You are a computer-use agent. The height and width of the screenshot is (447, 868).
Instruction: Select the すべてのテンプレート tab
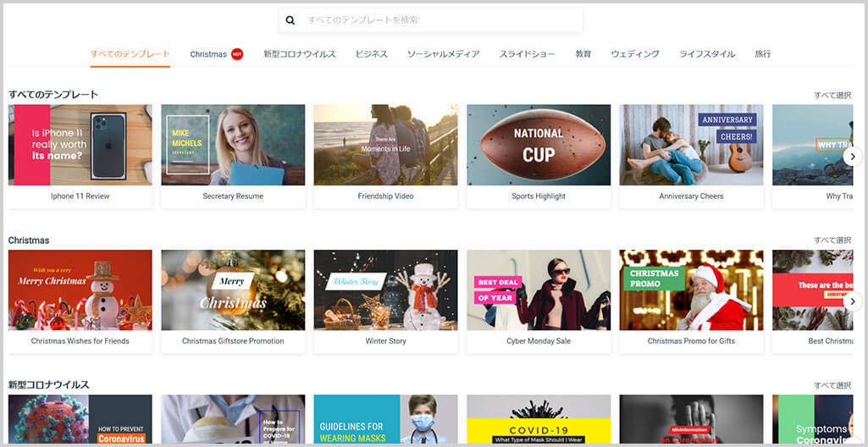click(130, 54)
